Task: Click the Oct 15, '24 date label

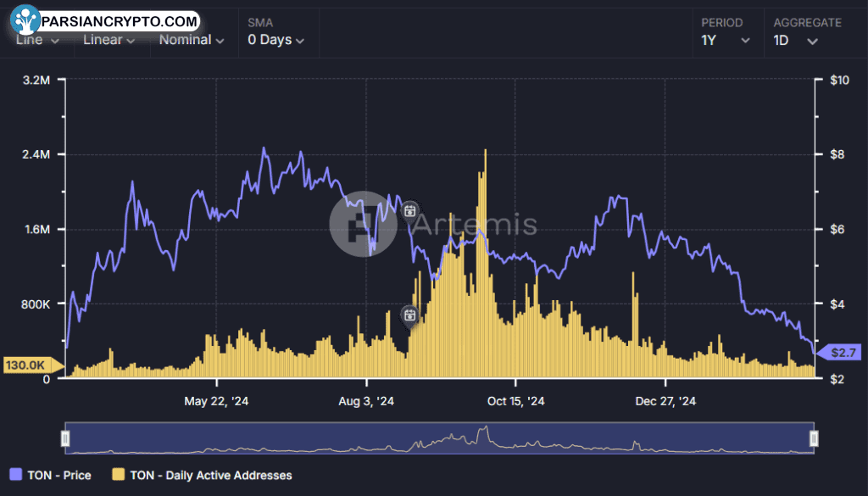Action: coord(516,401)
